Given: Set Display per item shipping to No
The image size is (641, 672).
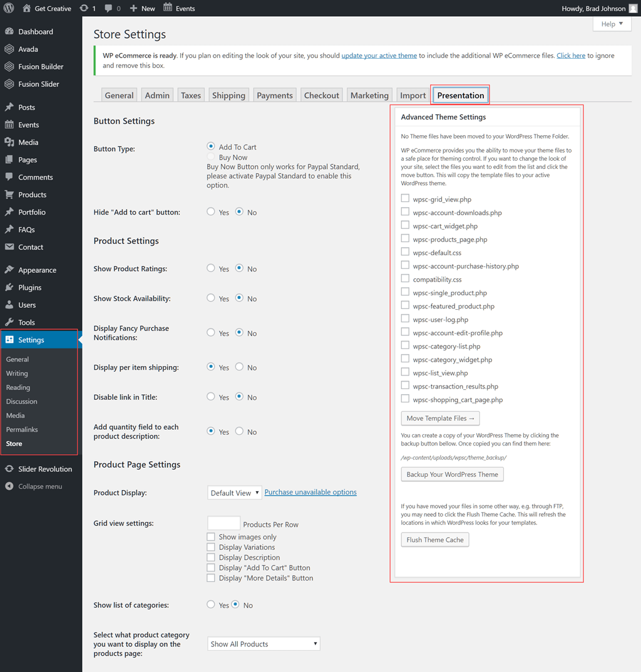Looking at the screenshot, I should [239, 367].
